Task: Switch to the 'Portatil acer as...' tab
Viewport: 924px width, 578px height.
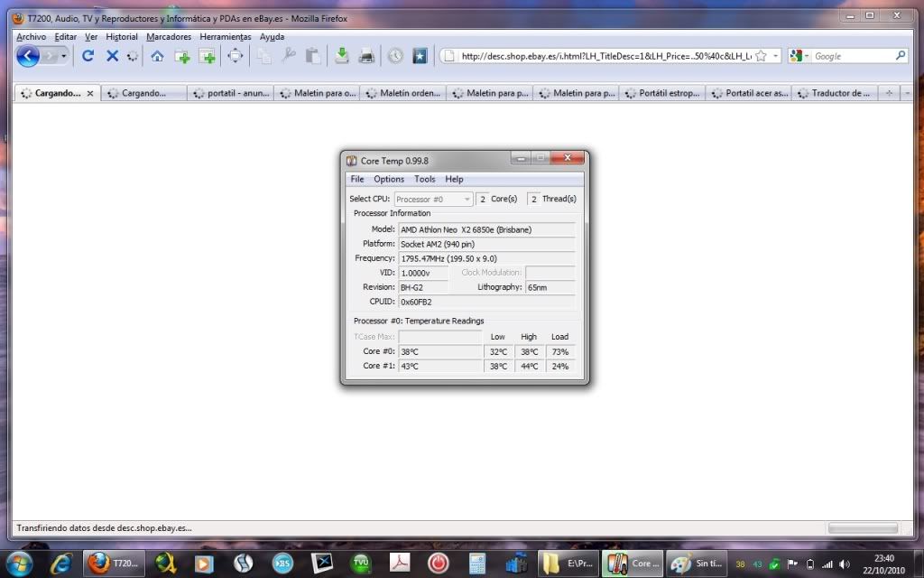Action: coord(750,93)
